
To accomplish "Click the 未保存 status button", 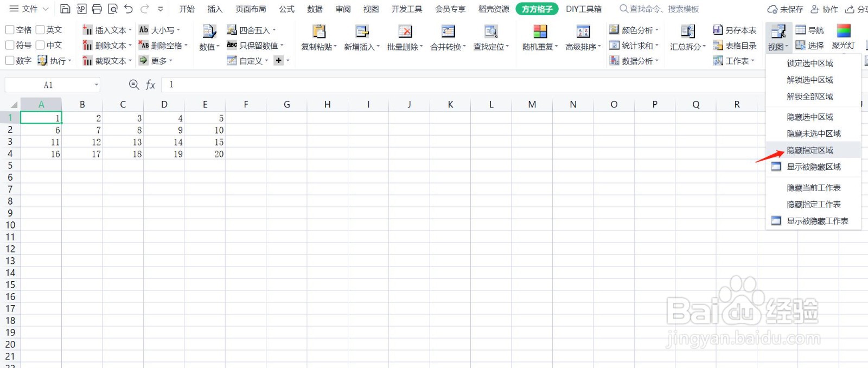I will tap(785, 9).
